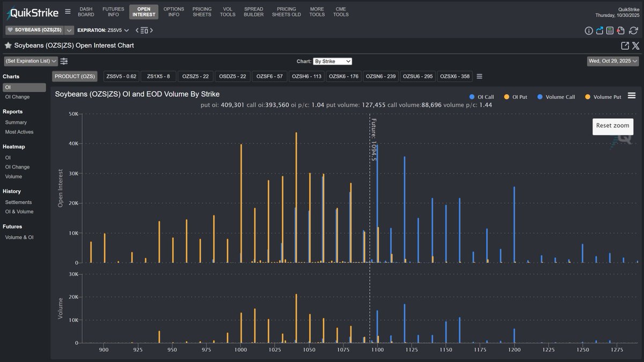
Task: Refresh data with the reload icon
Action: click(633, 31)
